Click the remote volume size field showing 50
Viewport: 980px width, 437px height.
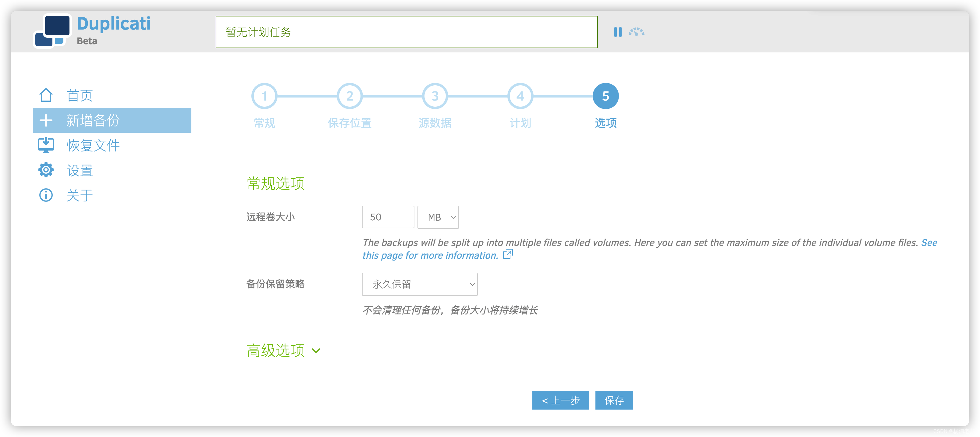[x=388, y=217]
